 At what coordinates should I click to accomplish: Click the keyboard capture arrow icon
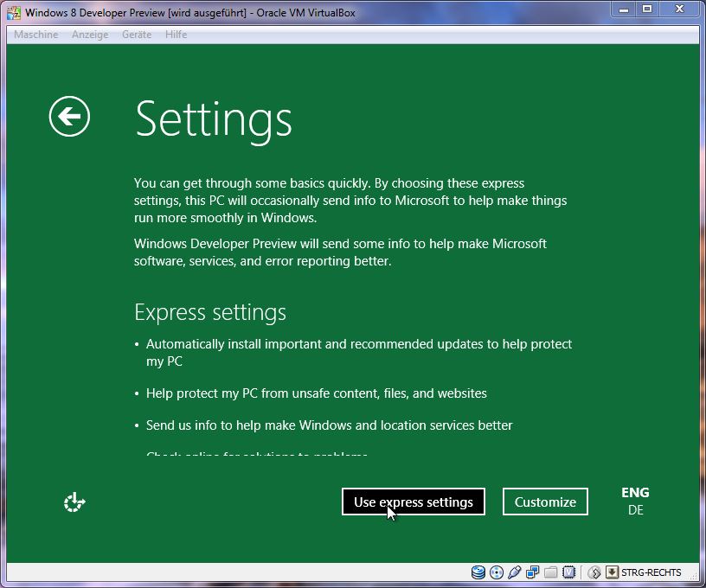[x=612, y=572]
